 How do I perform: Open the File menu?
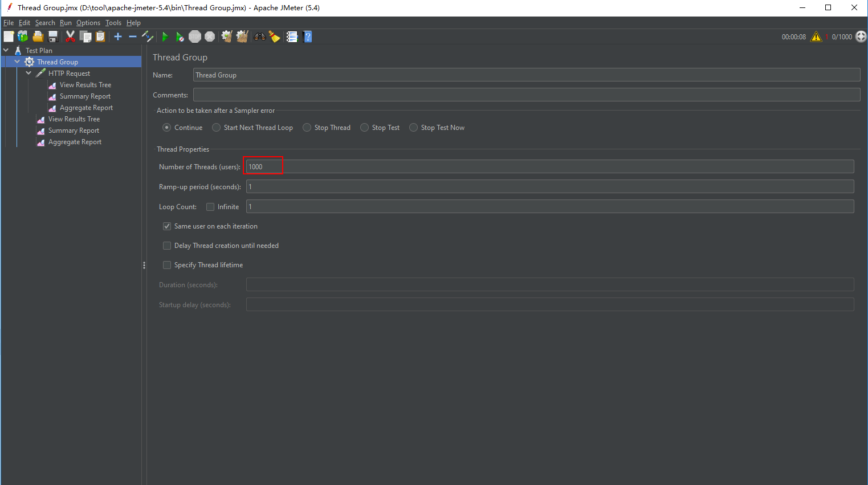pos(9,23)
